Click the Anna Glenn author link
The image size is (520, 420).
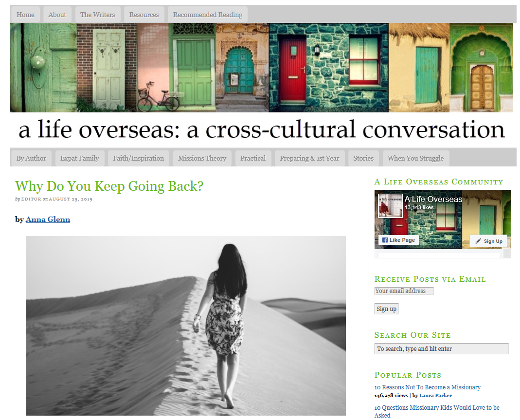coord(48,219)
